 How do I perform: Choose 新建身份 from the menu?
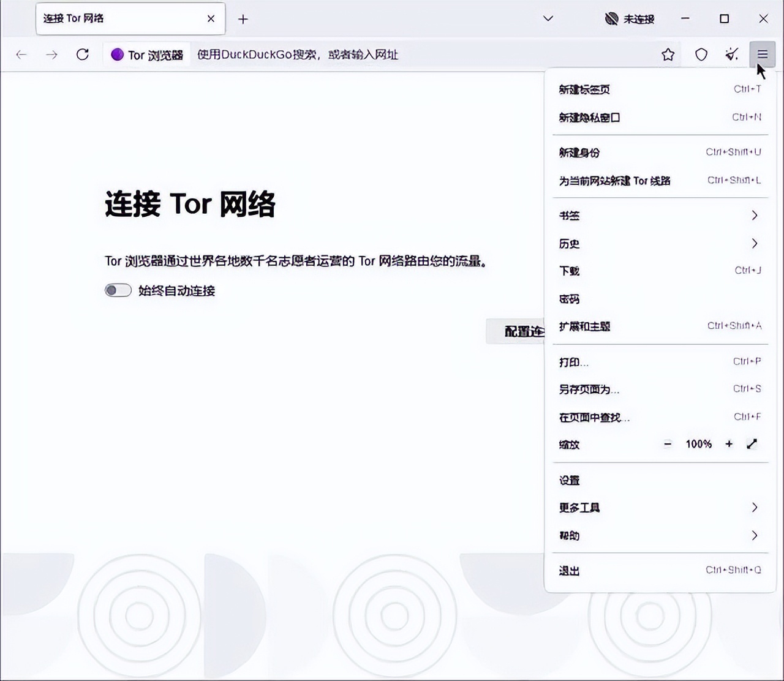point(660,152)
